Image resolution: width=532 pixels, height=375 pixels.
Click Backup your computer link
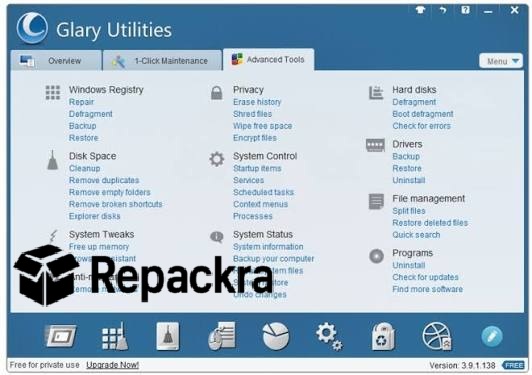273,259
